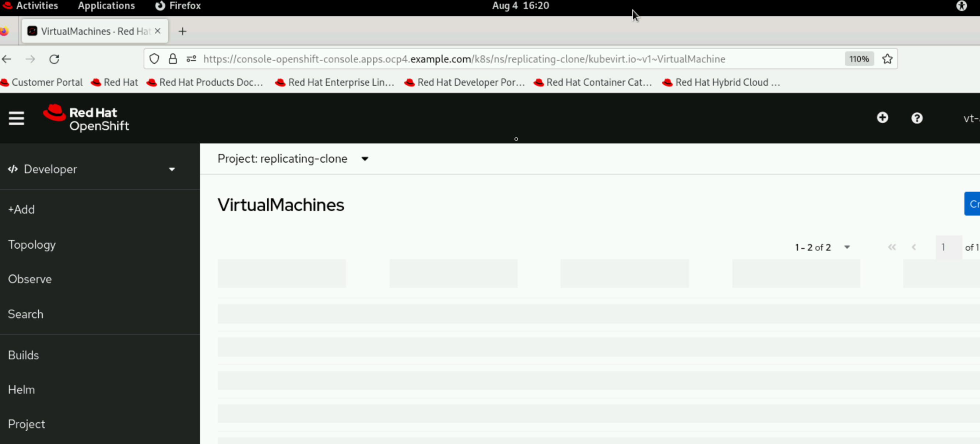Click the blue Create button
The height and width of the screenshot is (444, 980).
coord(972,204)
